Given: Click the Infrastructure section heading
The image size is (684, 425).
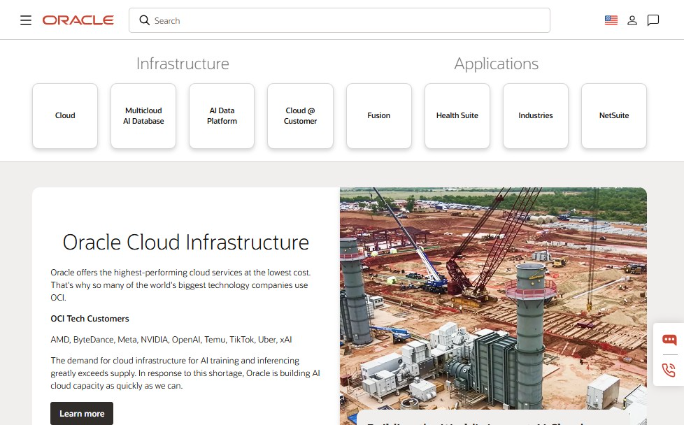Looking at the screenshot, I should click(x=183, y=64).
